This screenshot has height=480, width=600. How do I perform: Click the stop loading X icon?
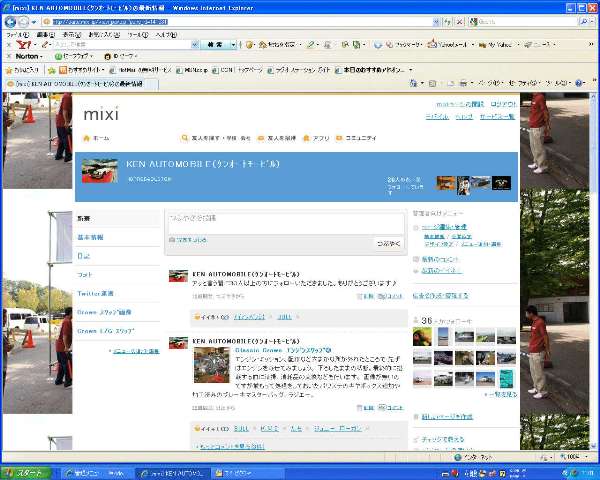click(x=460, y=22)
